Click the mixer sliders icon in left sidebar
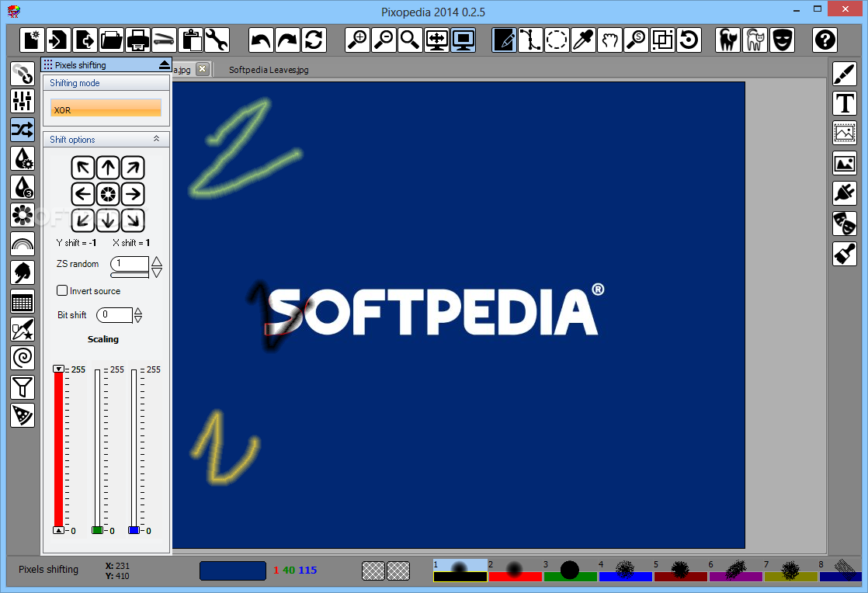 coord(23,101)
